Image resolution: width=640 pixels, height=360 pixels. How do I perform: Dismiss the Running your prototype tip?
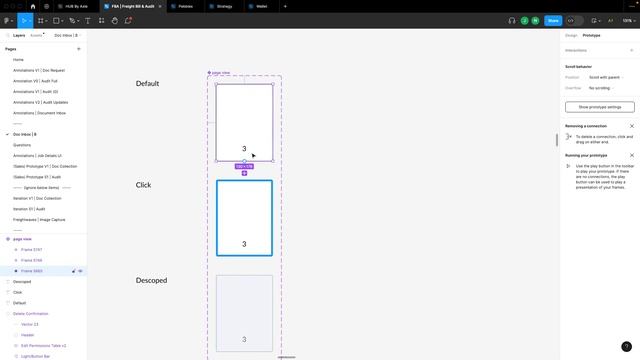pos(632,156)
